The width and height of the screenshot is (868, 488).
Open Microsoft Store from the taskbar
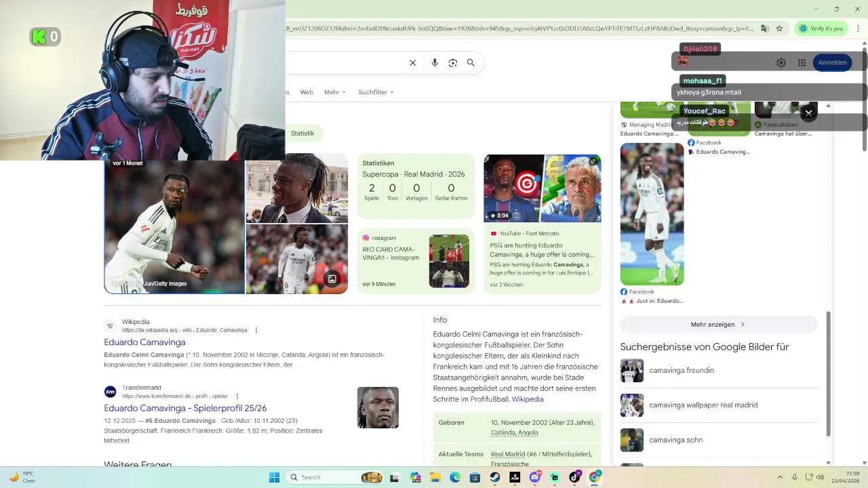(x=475, y=477)
